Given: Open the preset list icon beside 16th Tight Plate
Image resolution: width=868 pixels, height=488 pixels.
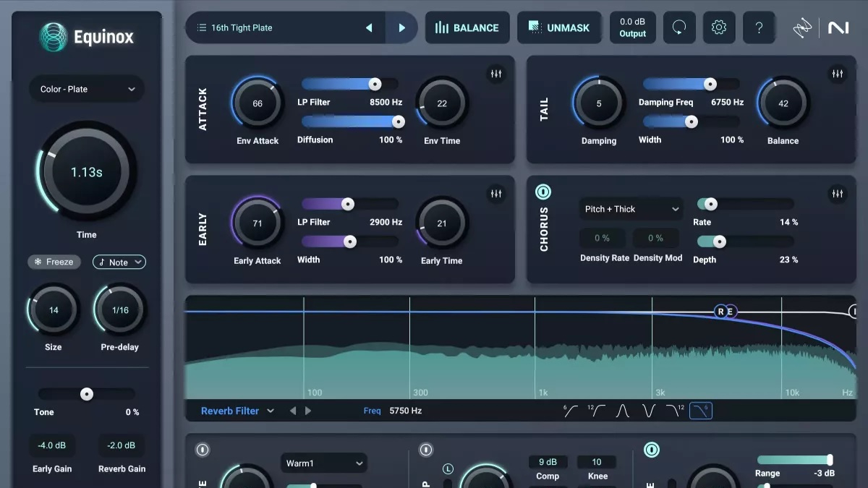Looking at the screenshot, I should (x=201, y=27).
